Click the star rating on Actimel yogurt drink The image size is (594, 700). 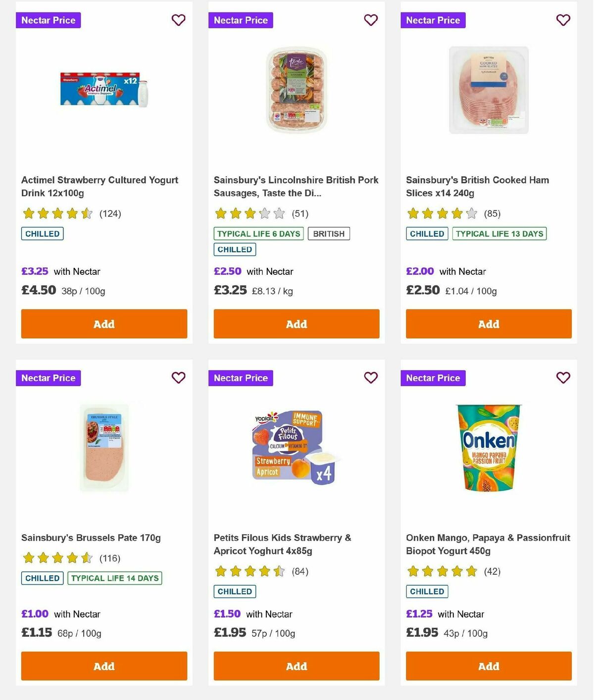[x=56, y=213]
